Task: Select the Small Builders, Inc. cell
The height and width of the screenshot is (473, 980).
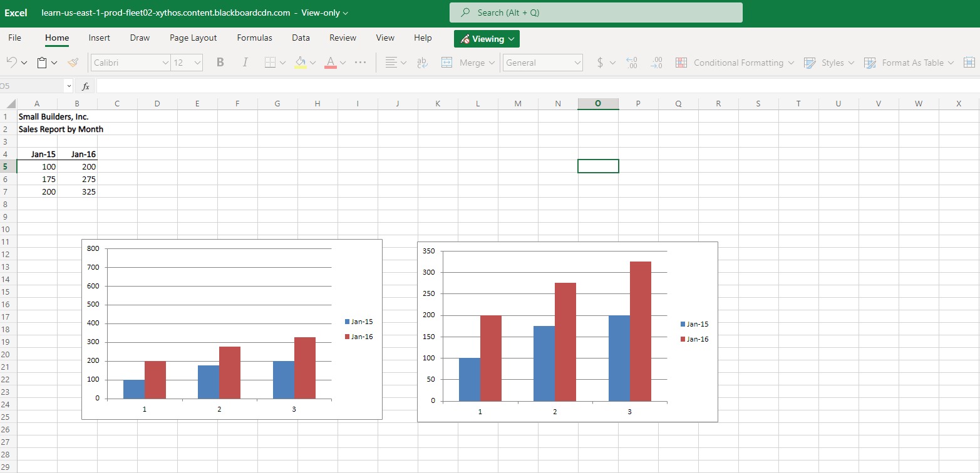Action: point(37,116)
